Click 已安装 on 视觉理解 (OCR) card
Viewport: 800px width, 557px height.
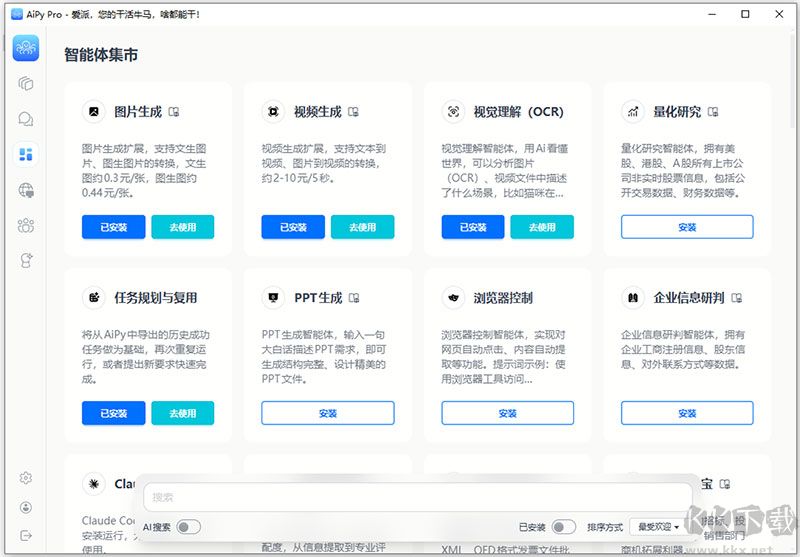(x=473, y=227)
